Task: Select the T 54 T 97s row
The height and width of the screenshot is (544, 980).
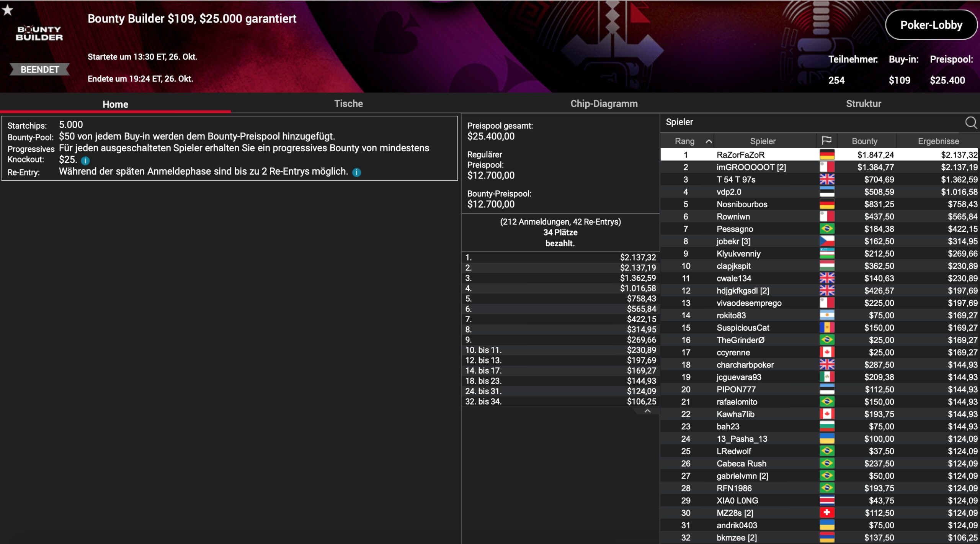Action: [x=736, y=179]
